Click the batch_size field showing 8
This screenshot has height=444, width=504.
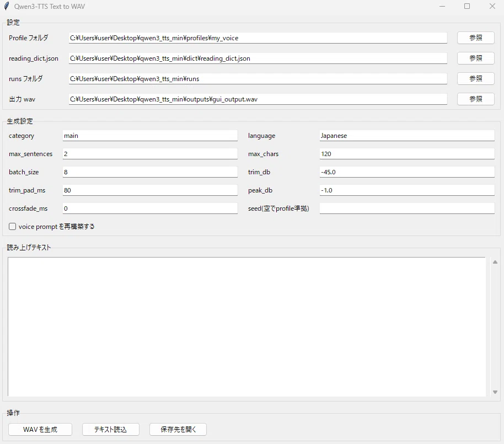pos(150,172)
